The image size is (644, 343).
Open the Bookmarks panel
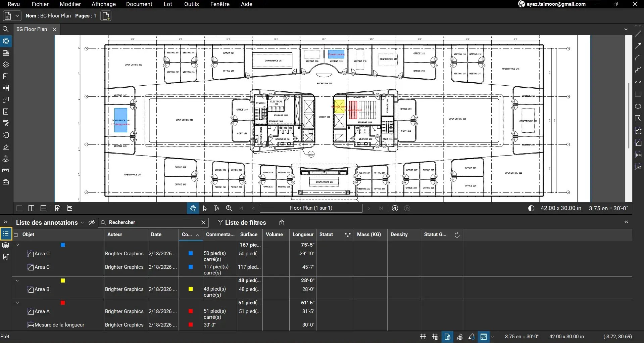point(6,76)
